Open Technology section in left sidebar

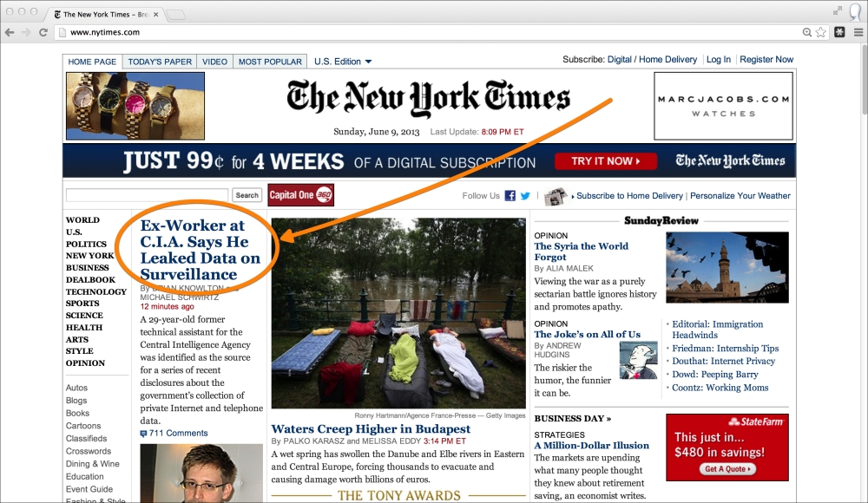[x=96, y=291]
